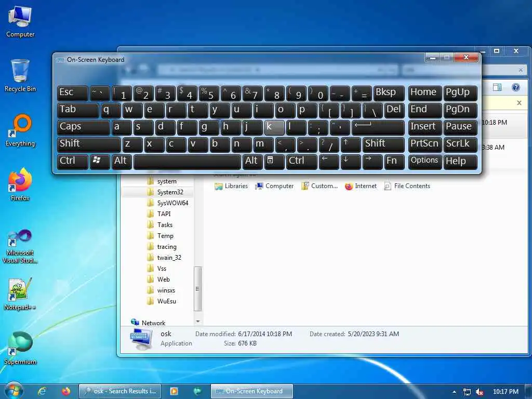Close the Explorer info bar
This screenshot has height=399, width=532.
coord(519,103)
